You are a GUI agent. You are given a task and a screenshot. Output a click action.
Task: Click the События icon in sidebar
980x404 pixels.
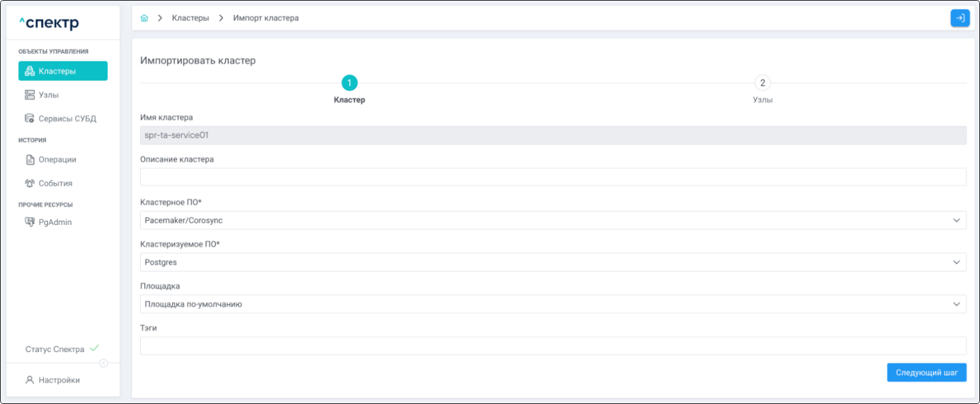coord(29,183)
